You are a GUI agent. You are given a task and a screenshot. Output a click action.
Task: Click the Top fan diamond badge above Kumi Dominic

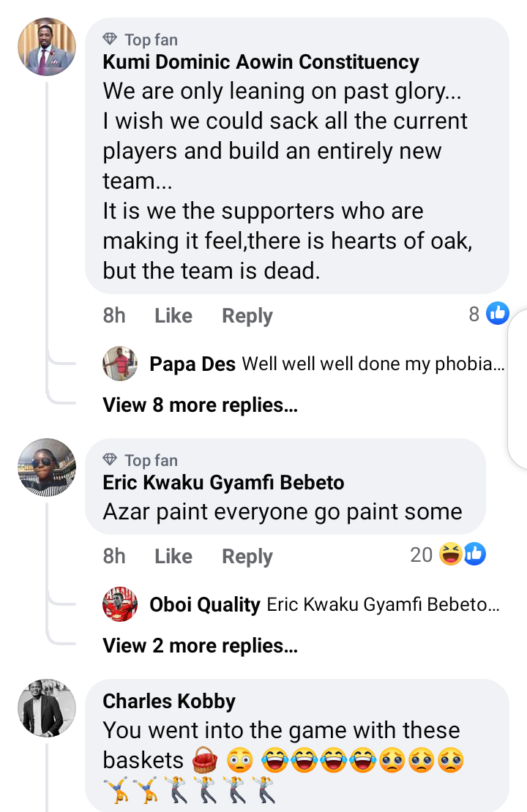111,40
